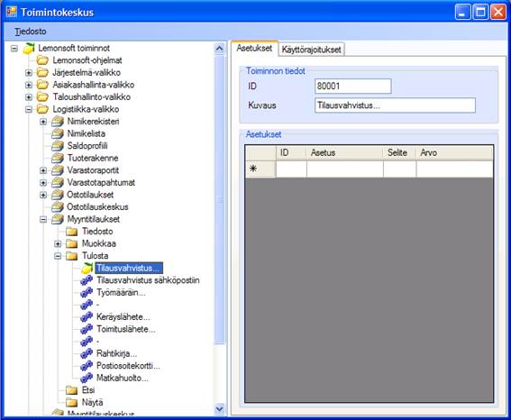Viewport: 511px width, 420px height.
Task: Click the Tuoterakenne module icon
Action: pyautogui.click(x=58, y=158)
